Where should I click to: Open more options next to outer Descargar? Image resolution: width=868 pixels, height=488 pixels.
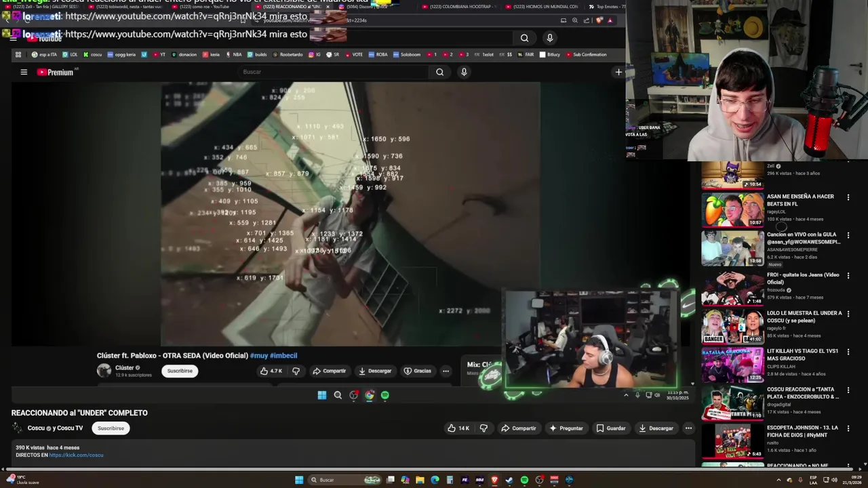click(x=688, y=428)
